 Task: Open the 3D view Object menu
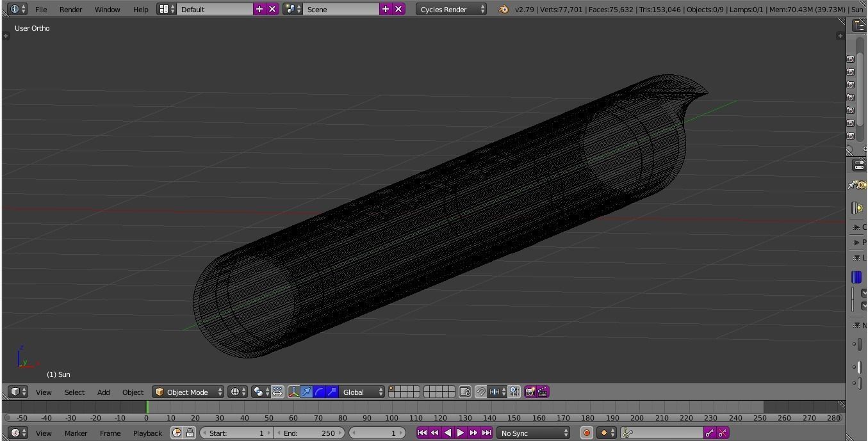coord(133,392)
